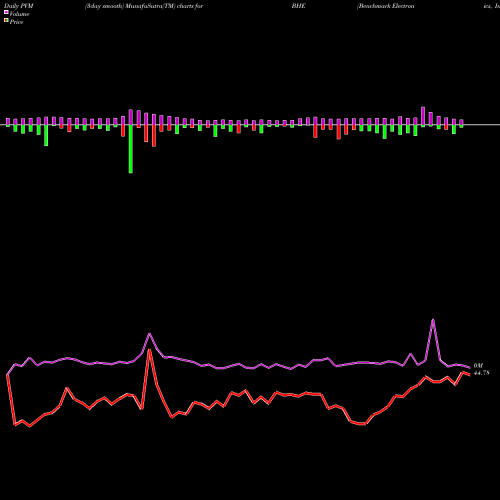
Task: Click the highest peak of the magenta volume line
Action: [x=433, y=320]
